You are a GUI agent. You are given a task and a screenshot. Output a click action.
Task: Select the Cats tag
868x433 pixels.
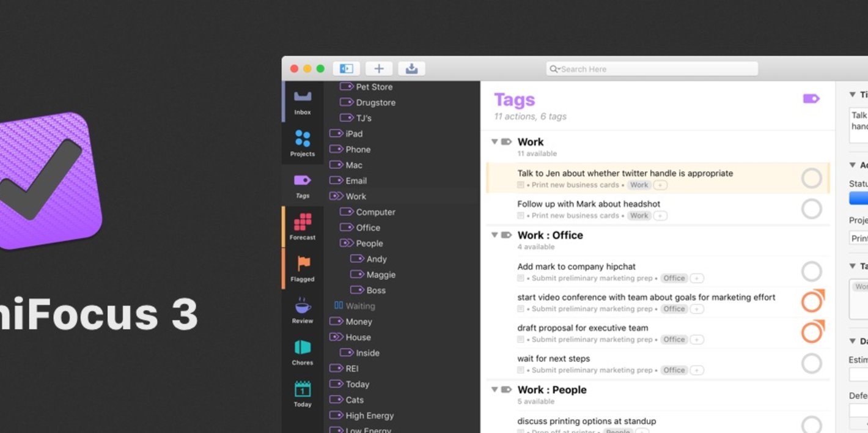[355, 400]
